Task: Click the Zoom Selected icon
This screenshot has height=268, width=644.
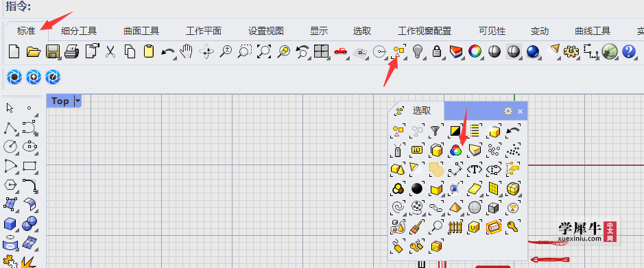Action: click(283, 51)
